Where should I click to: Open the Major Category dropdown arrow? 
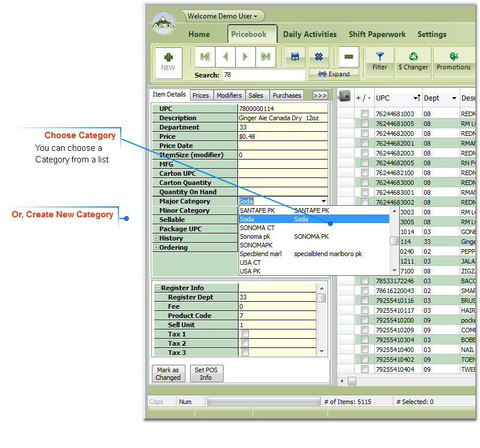click(323, 201)
